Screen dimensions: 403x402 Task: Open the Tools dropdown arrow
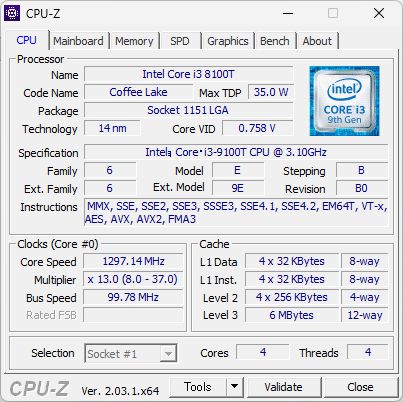(x=235, y=387)
